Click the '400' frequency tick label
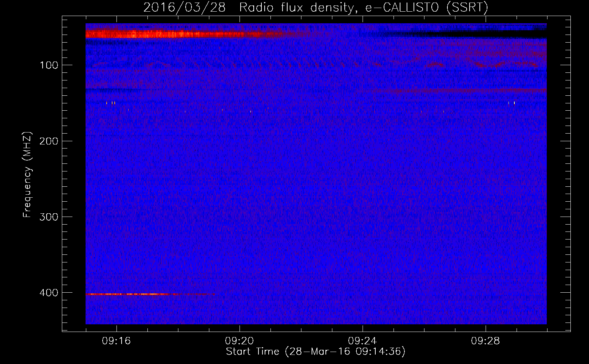 pyautogui.click(x=49, y=292)
